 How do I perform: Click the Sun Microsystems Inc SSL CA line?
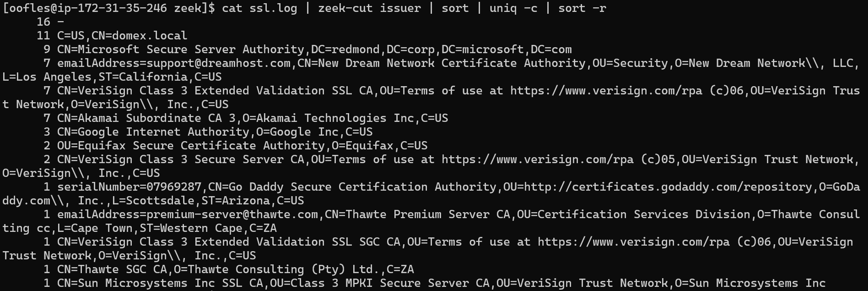(x=442, y=283)
